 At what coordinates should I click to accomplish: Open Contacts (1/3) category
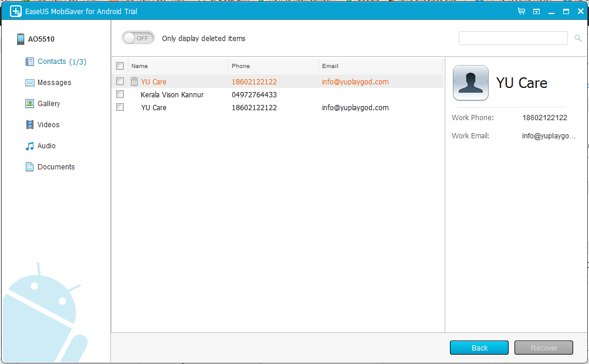point(62,62)
